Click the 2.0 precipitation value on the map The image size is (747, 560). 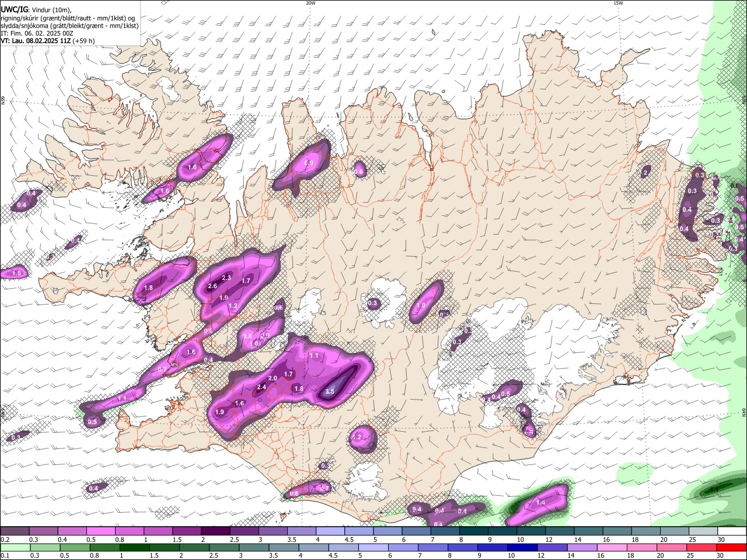click(x=273, y=378)
